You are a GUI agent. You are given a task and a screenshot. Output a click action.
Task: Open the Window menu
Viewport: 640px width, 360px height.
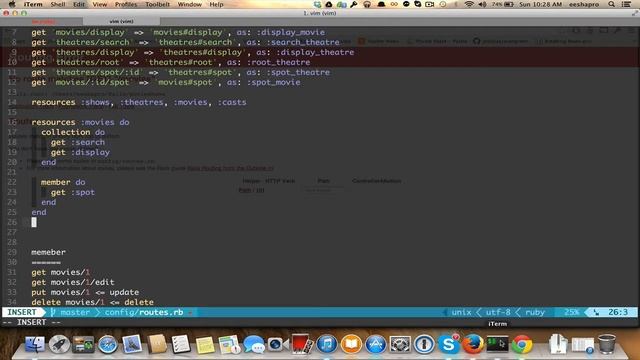click(x=189, y=4)
